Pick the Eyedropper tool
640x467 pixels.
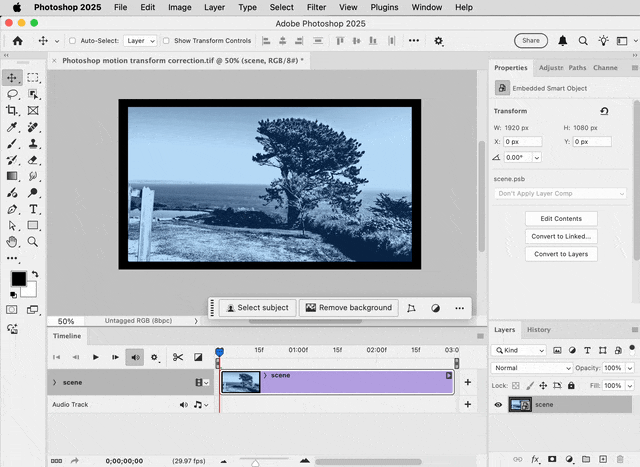[x=12, y=128]
